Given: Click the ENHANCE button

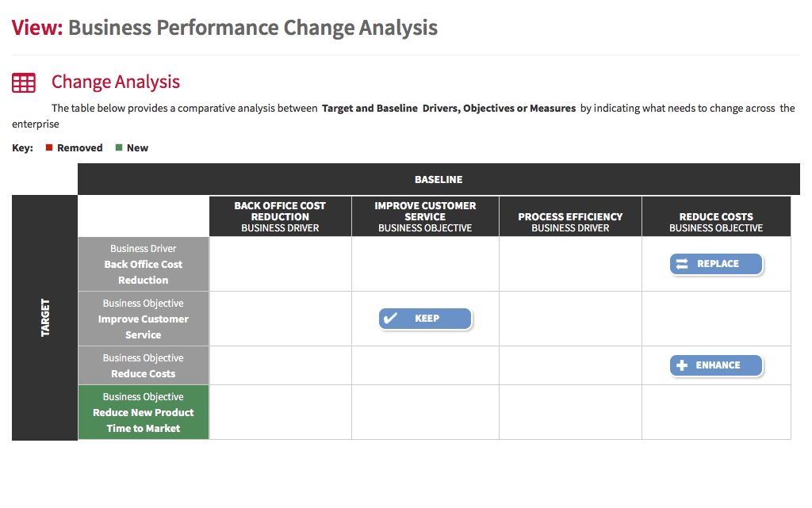Looking at the screenshot, I should point(716,365).
